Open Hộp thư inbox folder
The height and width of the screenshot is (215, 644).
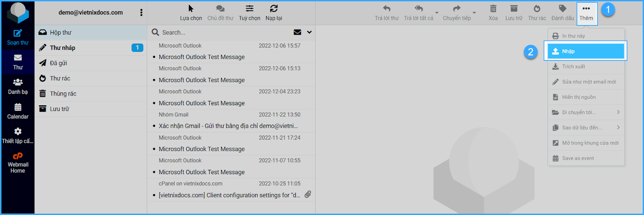coord(91,33)
